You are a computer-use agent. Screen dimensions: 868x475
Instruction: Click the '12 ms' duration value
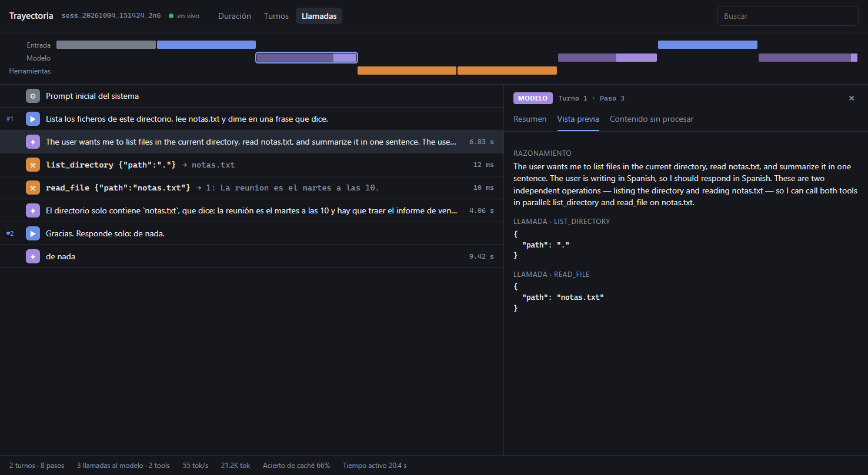pos(483,165)
